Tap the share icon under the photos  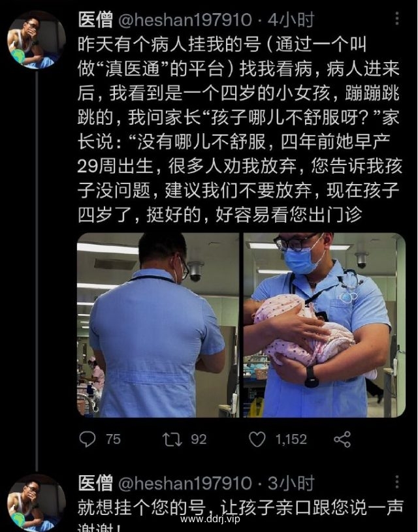click(342, 439)
